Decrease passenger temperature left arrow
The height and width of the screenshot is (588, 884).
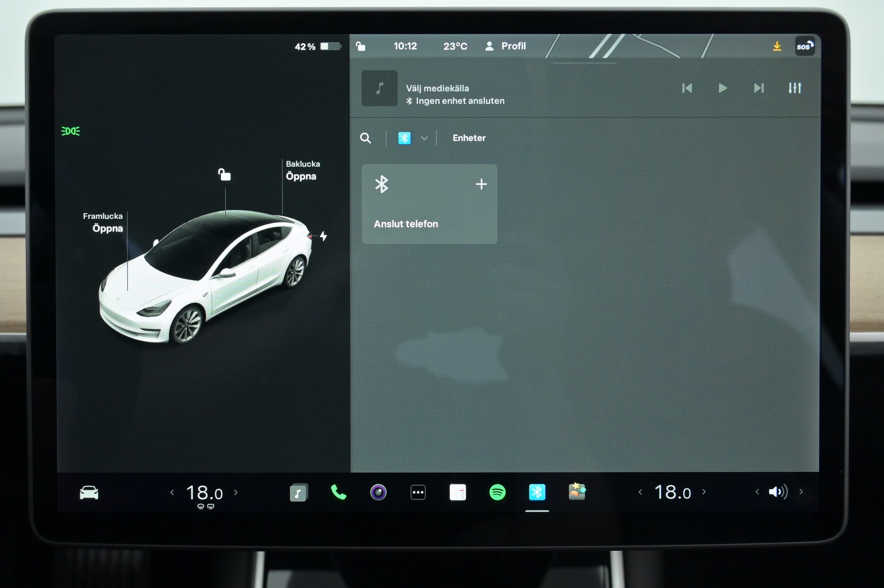click(x=640, y=492)
